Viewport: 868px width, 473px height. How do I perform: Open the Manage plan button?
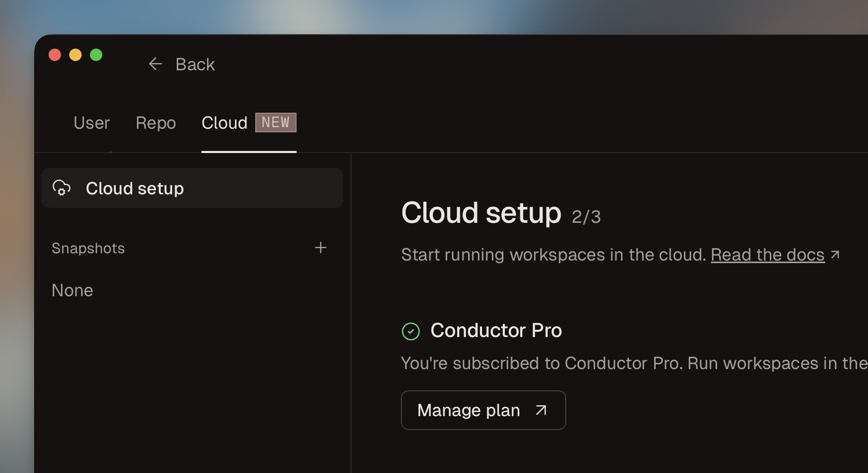484,410
